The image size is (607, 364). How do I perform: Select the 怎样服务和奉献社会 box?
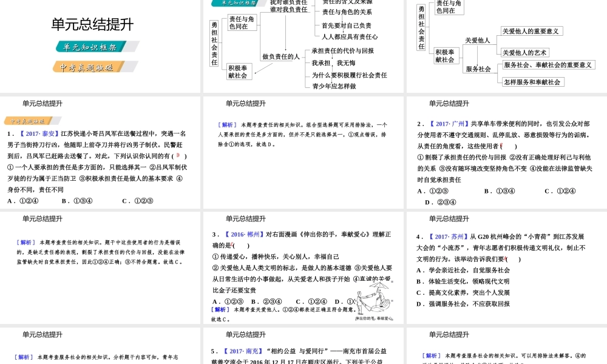533,82
